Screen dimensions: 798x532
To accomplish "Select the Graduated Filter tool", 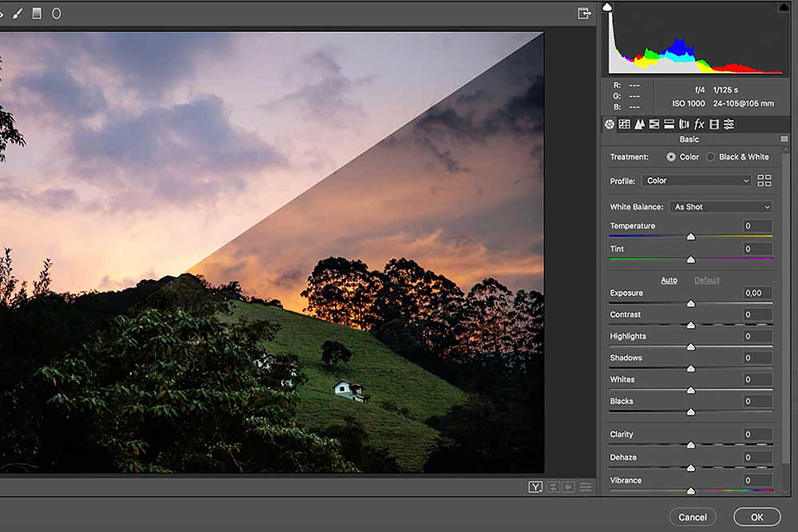I will [x=37, y=14].
